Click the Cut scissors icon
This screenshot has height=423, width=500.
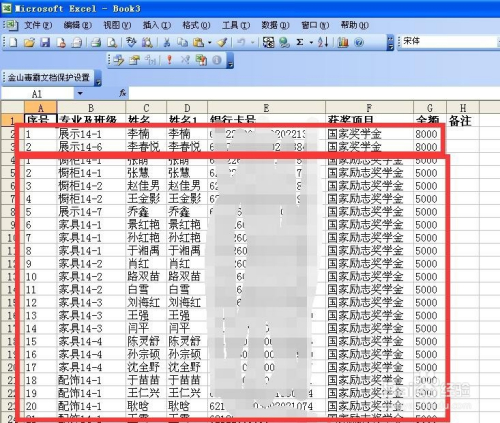167,42
